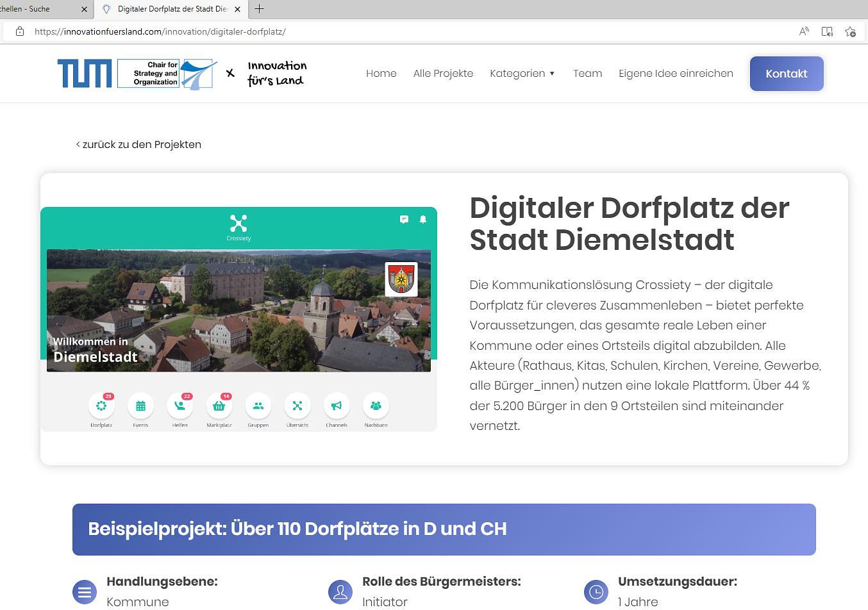Image resolution: width=868 pixels, height=610 pixels.
Task: Open Alle Projekte in navigation
Action: [x=443, y=74]
